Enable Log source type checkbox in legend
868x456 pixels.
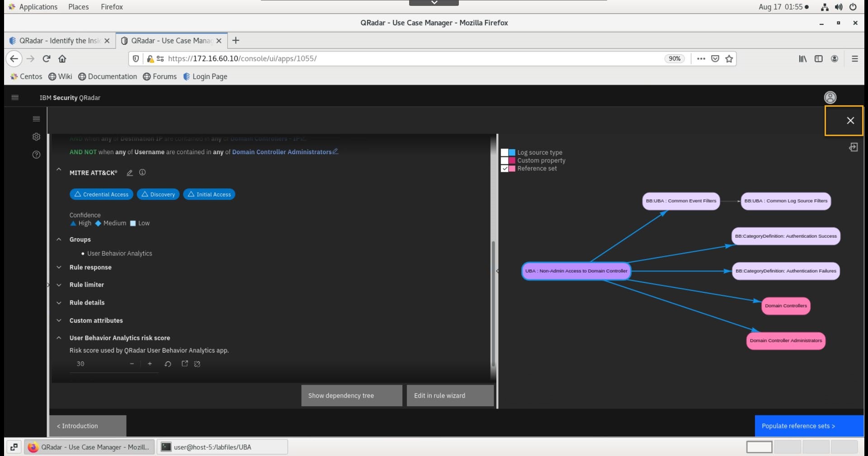click(505, 152)
